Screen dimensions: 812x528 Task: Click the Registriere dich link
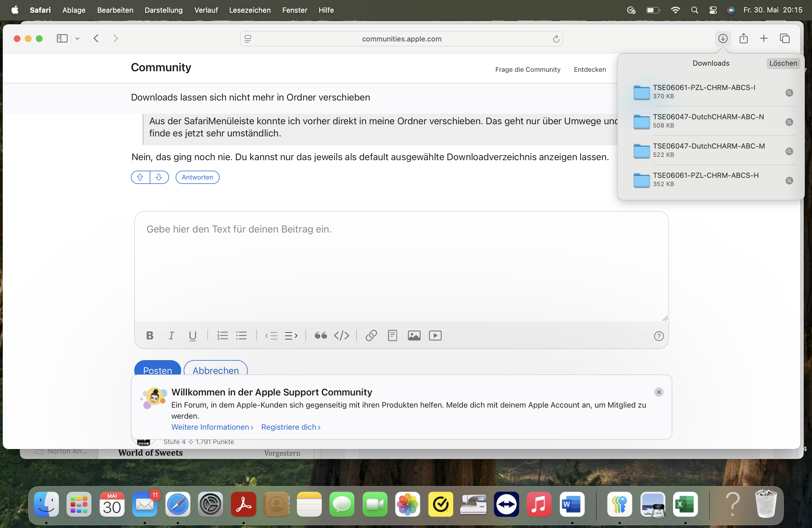click(291, 427)
